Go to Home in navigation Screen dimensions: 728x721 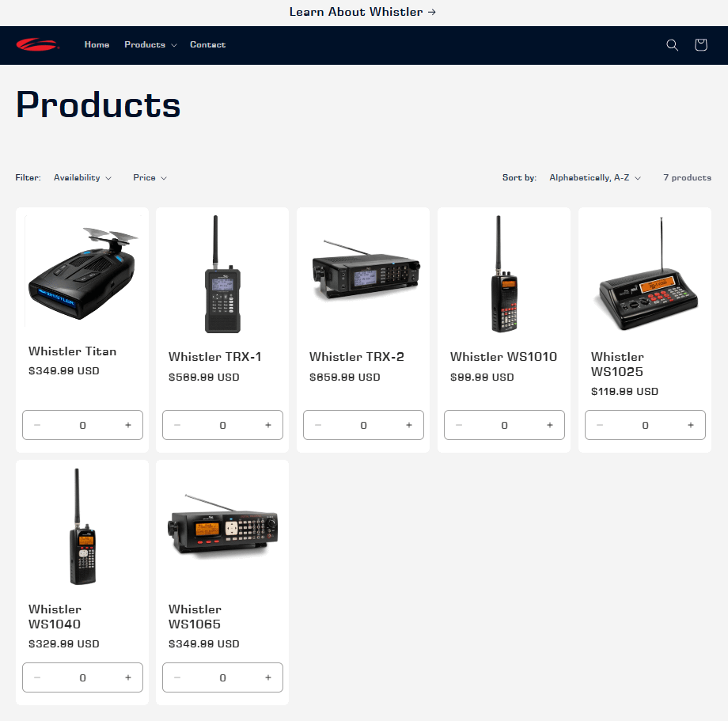pos(97,44)
